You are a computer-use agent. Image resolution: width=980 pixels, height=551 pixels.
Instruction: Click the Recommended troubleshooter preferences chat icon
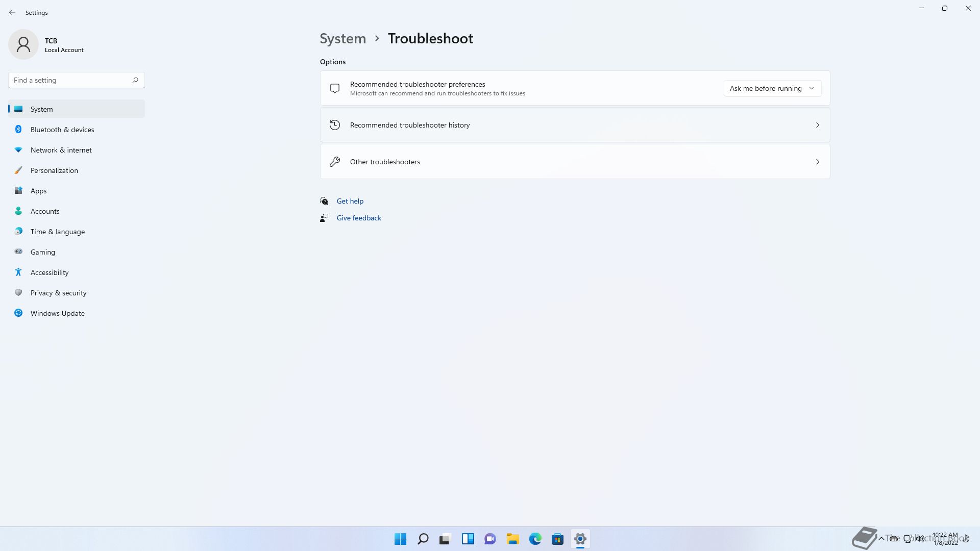[x=335, y=88]
